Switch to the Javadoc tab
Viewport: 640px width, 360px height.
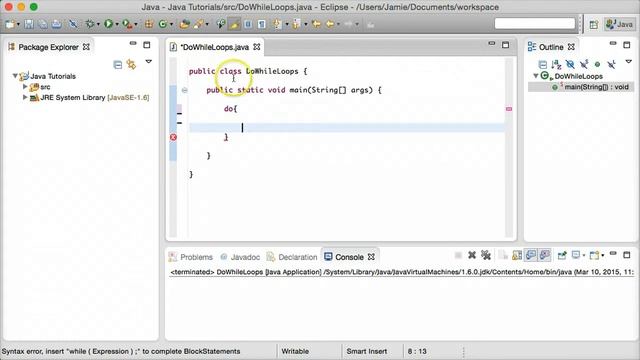(x=240, y=257)
